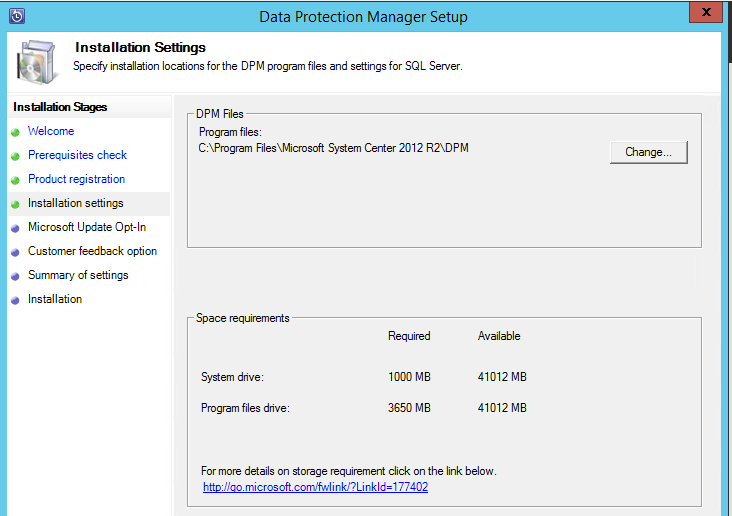Viewport: 732px width, 516px height.
Task: Click the setup CD box icon
Action: pyautogui.click(x=36, y=62)
